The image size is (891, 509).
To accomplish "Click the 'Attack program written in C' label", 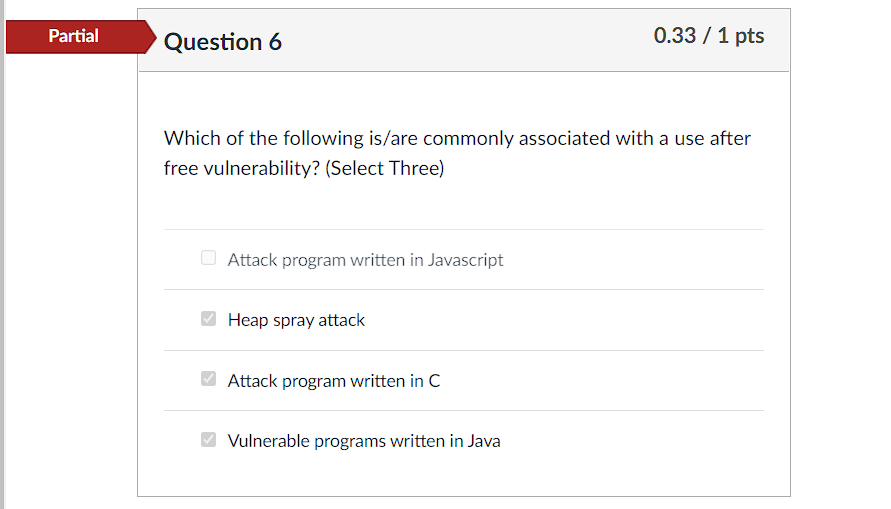I will (333, 381).
